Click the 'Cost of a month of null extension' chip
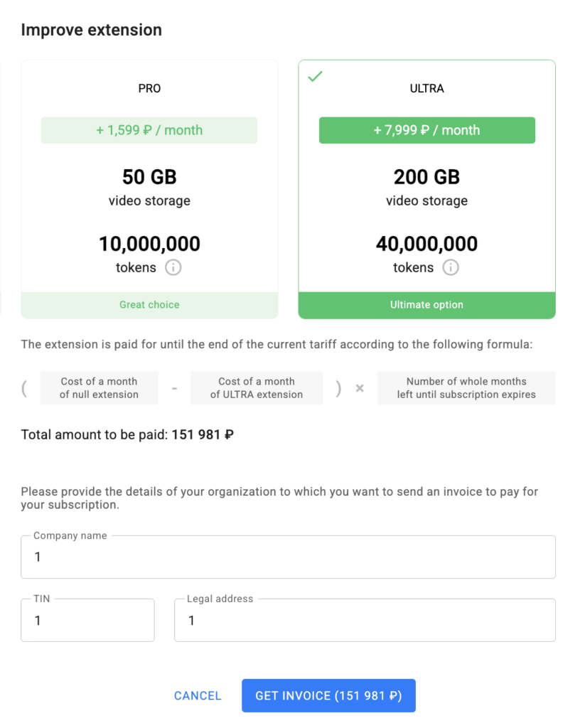Screen dimensions: 585x728 [99, 388]
